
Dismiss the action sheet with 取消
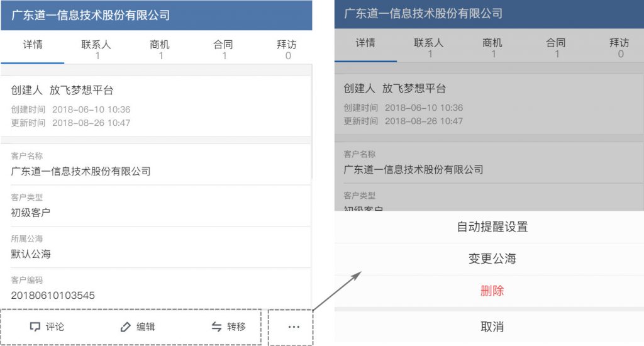492,327
